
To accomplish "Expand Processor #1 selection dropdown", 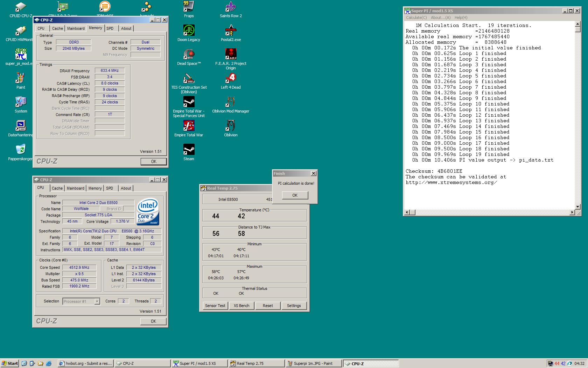I will click(x=97, y=301).
